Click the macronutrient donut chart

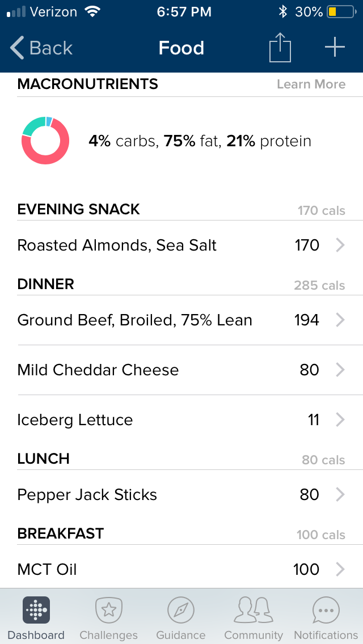(45, 141)
